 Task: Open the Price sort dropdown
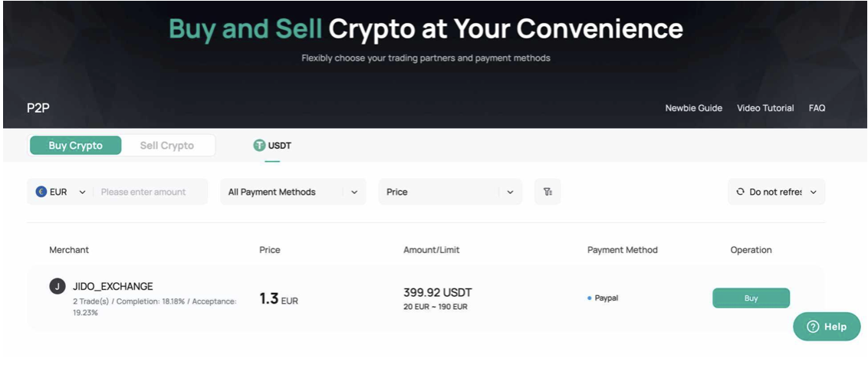click(x=450, y=192)
